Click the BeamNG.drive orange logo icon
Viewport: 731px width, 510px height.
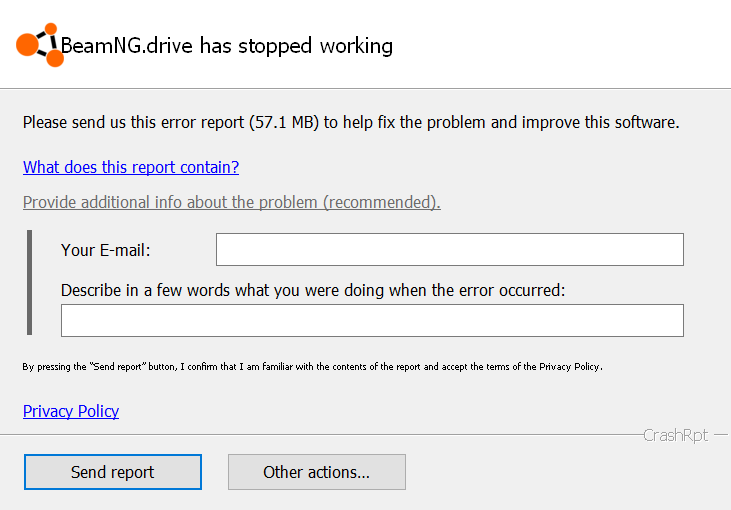40,45
